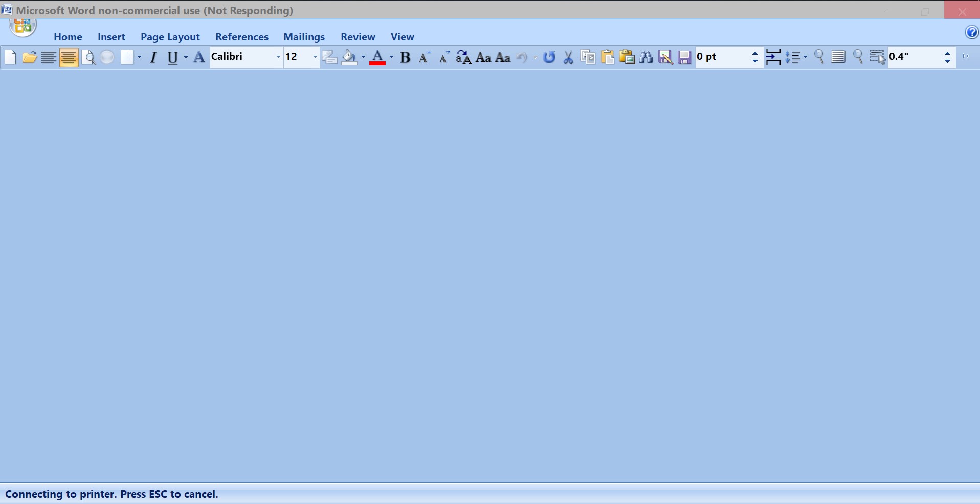The width and height of the screenshot is (980, 504).
Task: Switch to the Insert tab
Action: point(112,37)
